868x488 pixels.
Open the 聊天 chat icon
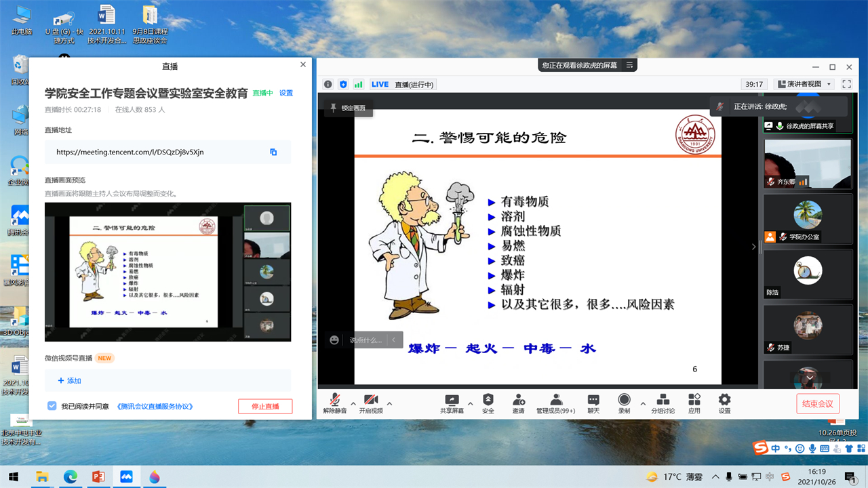pyautogui.click(x=593, y=400)
